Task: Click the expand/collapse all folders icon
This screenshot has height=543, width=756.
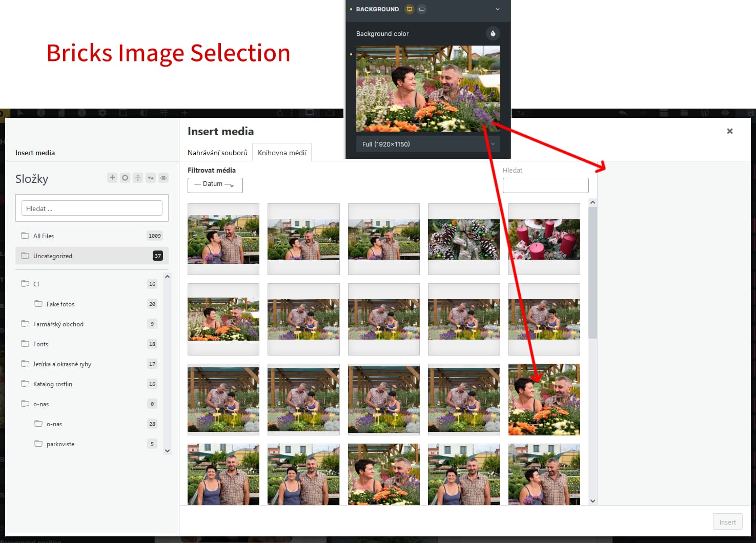Action: 138,178
